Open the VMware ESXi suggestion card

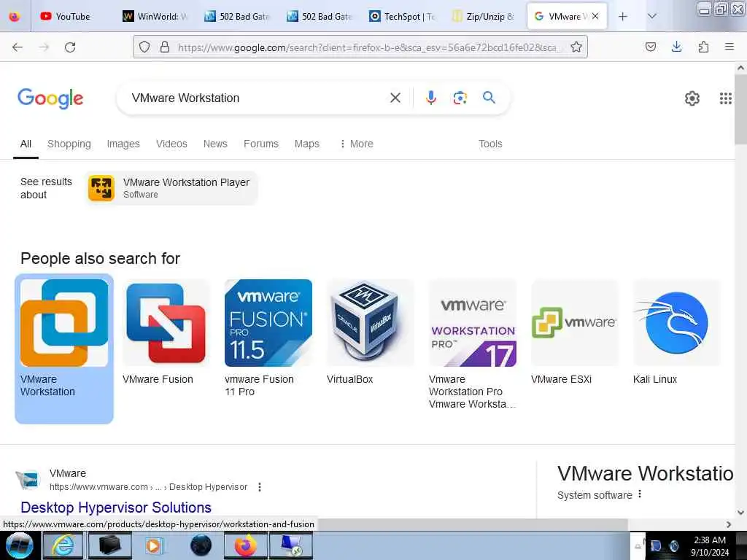click(574, 333)
